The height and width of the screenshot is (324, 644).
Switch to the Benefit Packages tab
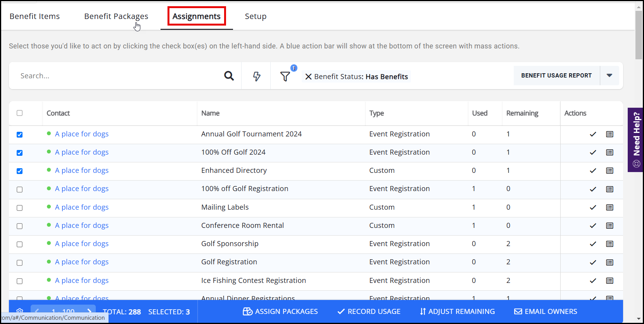tap(116, 16)
